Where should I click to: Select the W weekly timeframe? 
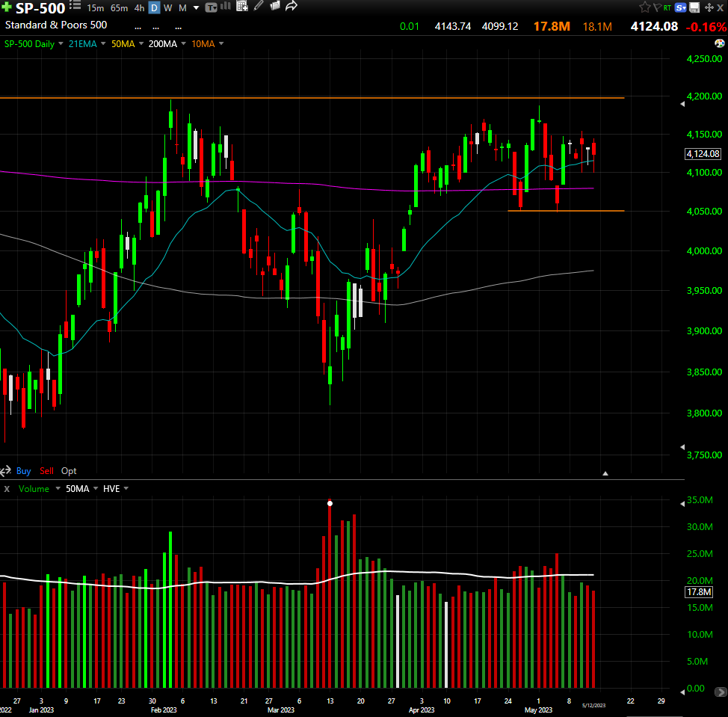[x=167, y=8]
